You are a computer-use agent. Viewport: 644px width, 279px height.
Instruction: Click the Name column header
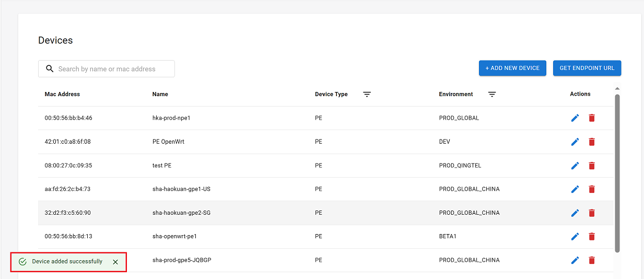click(x=160, y=94)
